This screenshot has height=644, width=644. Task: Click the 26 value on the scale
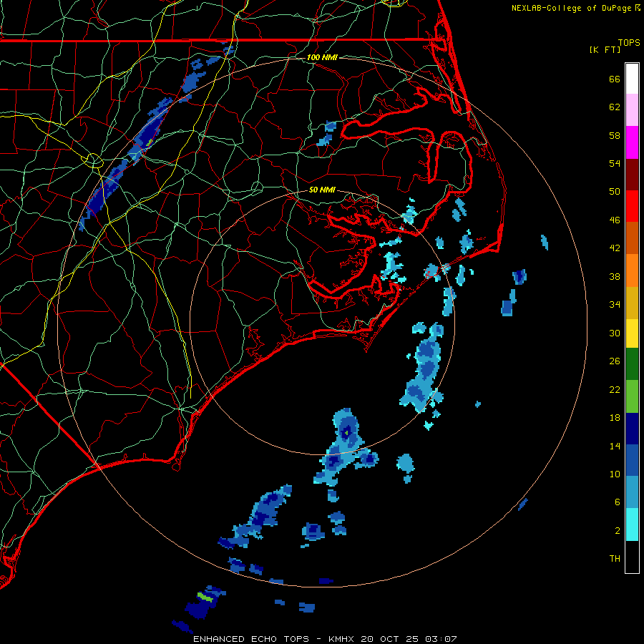click(615, 361)
